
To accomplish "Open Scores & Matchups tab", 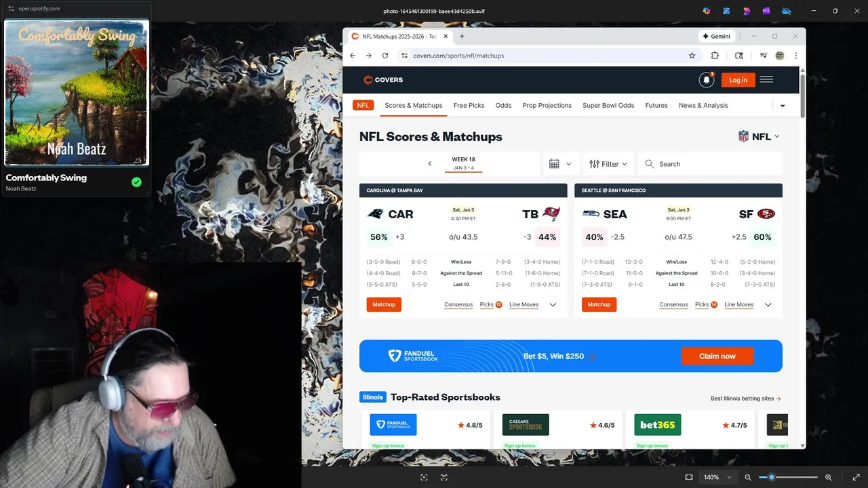I will [x=413, y=105].
